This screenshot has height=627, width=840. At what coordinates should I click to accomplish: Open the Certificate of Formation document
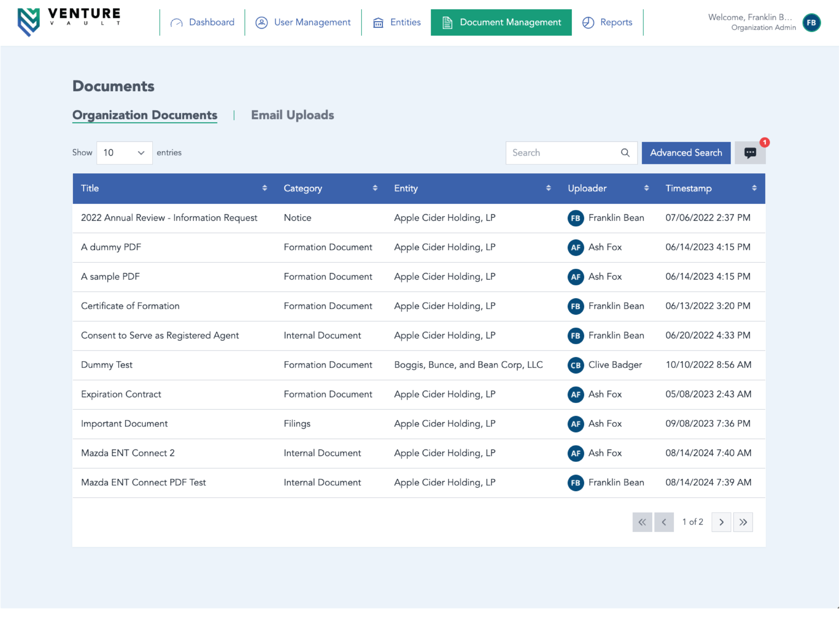[130, 306]
